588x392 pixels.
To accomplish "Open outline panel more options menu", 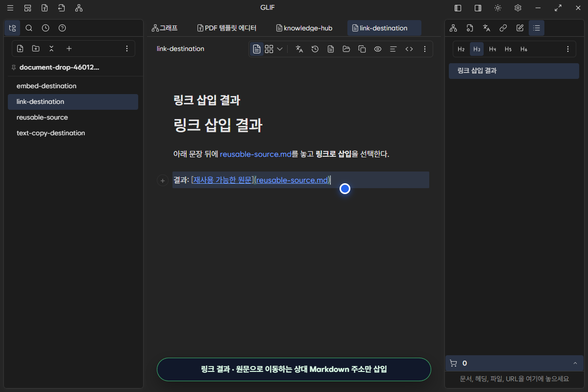I will click(x=568, y=49).
